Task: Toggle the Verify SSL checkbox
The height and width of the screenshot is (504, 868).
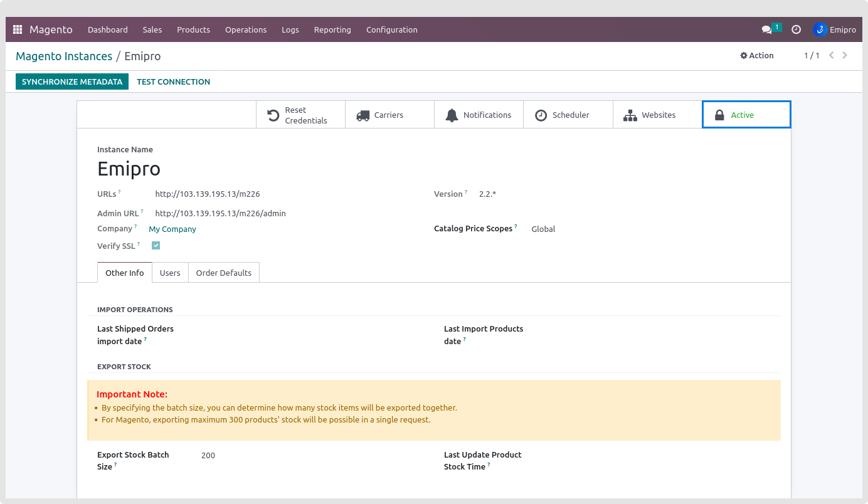Action: click(x=156, y=246)
